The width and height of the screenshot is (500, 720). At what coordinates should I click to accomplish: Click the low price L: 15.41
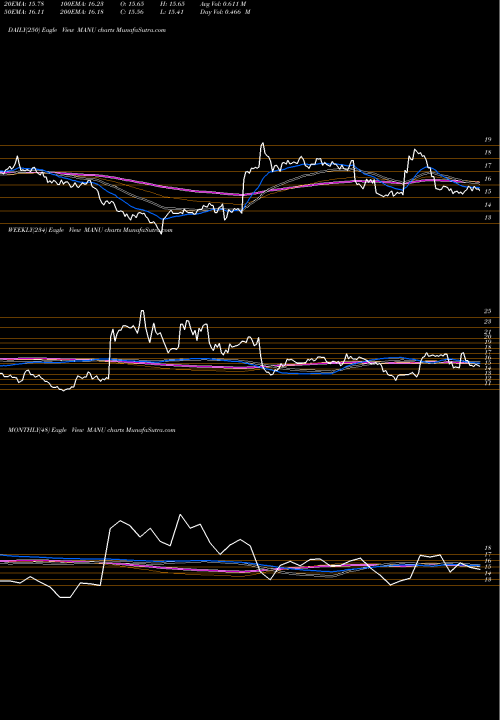pos(170,12)
